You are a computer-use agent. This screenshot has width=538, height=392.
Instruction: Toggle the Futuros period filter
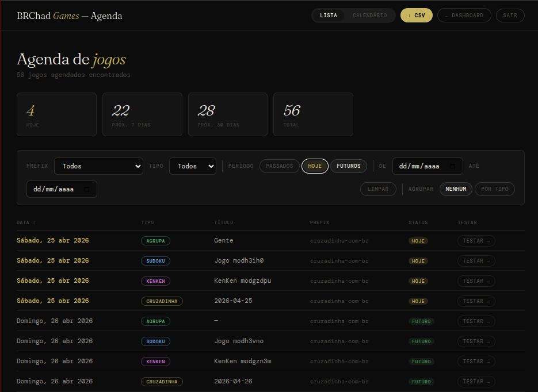pos(349,166)
